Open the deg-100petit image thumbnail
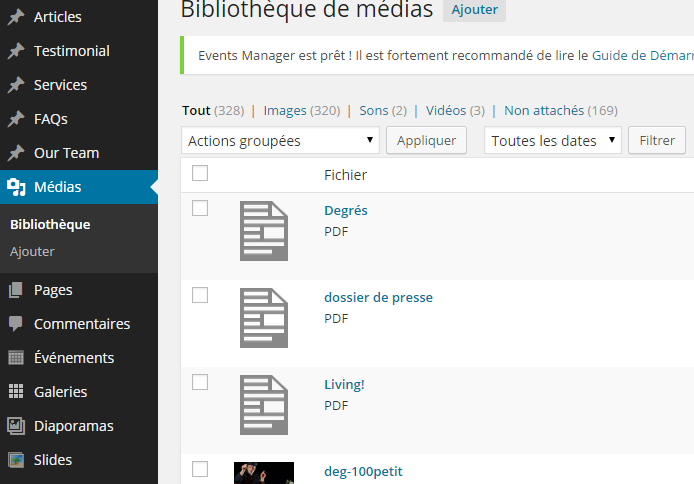Image resolution: width=694 pixels, height=484 pixels. (264, 473)
